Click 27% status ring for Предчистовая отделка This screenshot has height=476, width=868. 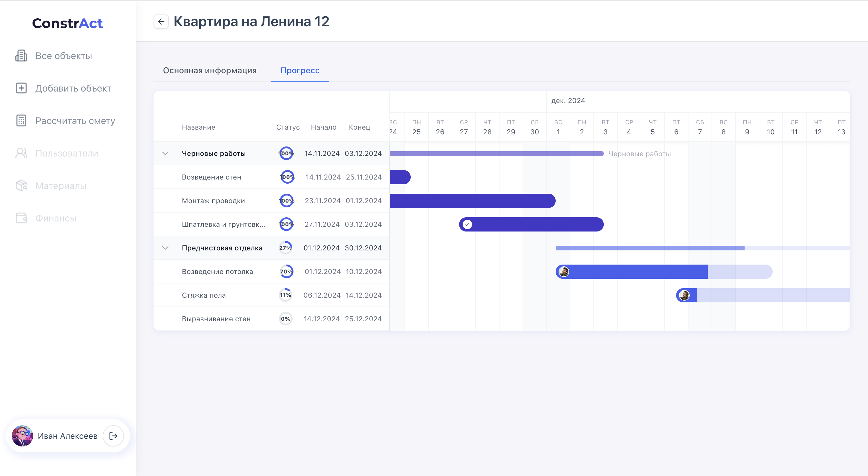click(285, 248)
